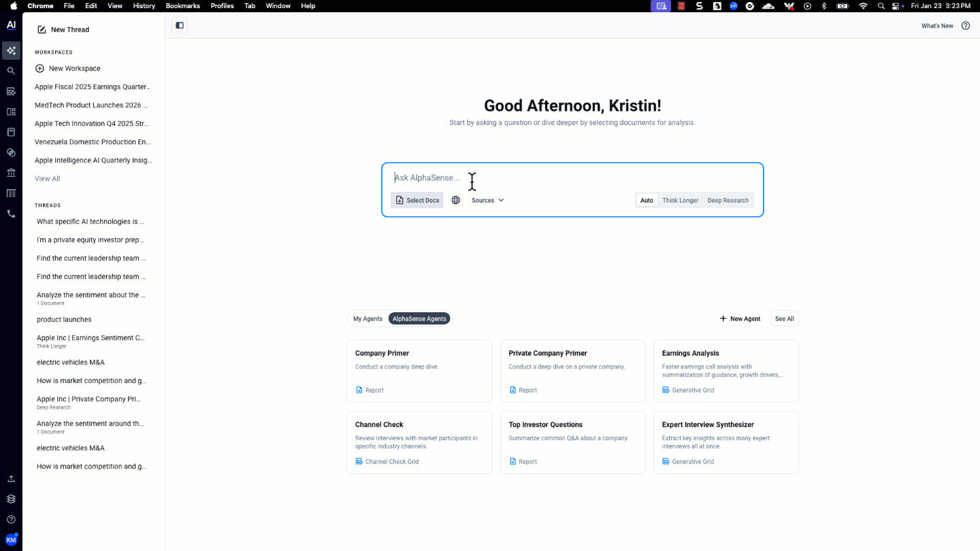Viewport: 980px width, 551px height.
Task: Select the Auto mode option
Action: [647, 200]
